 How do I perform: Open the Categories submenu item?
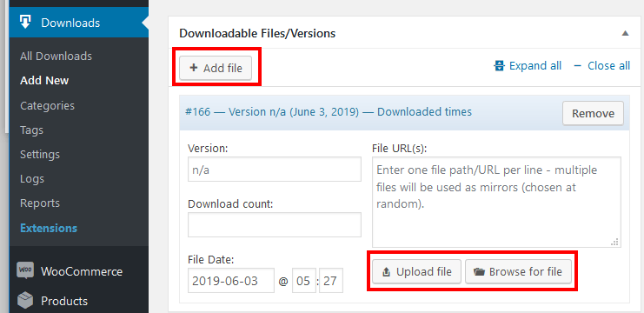click(x=47, y=105)
